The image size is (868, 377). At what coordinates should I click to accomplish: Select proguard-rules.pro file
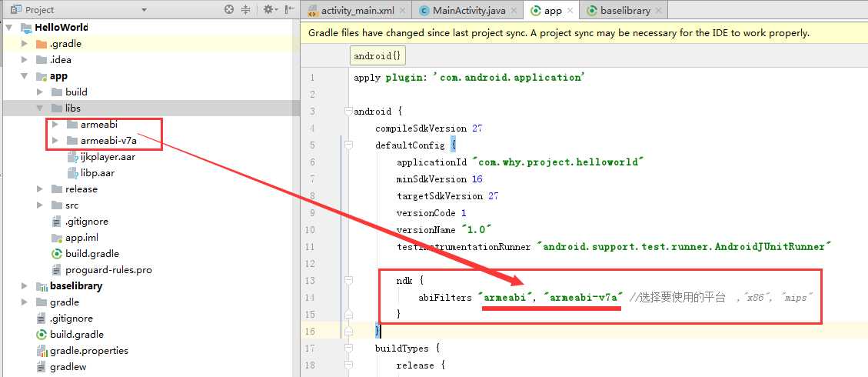[108, 270]
